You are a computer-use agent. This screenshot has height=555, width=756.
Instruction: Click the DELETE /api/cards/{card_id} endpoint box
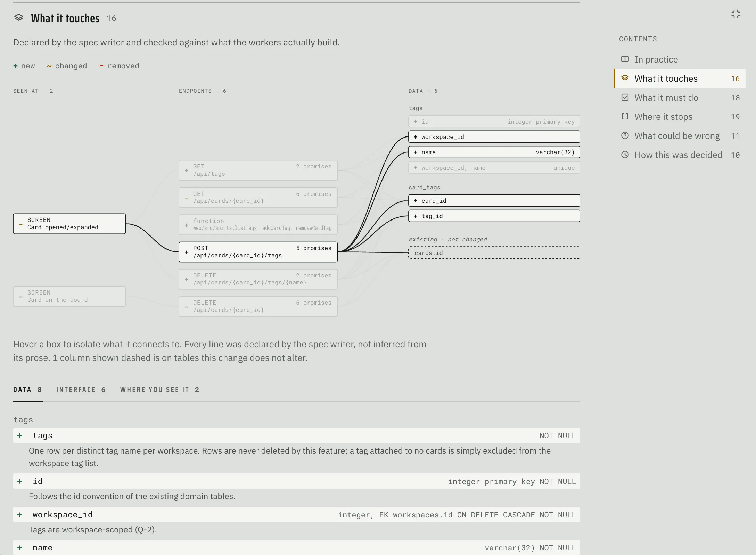258,306
